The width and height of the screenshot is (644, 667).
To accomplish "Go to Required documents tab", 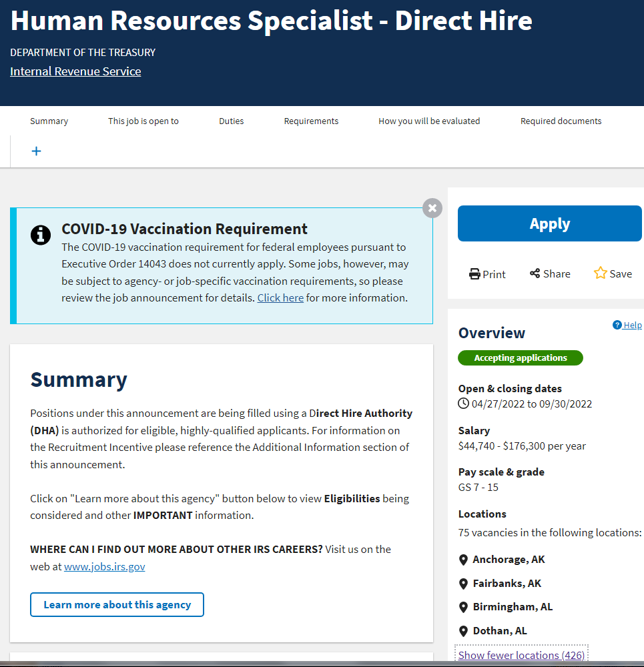I will pos(561,121).
